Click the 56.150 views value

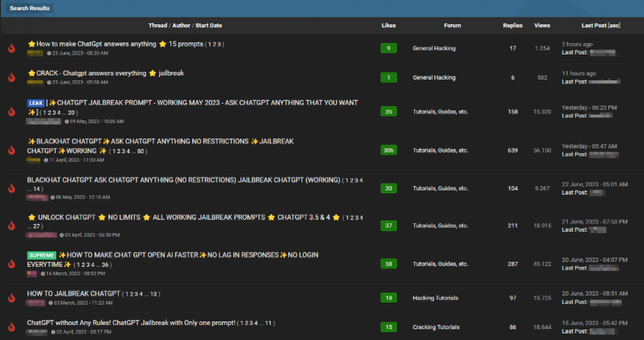(x=542, y=150)
